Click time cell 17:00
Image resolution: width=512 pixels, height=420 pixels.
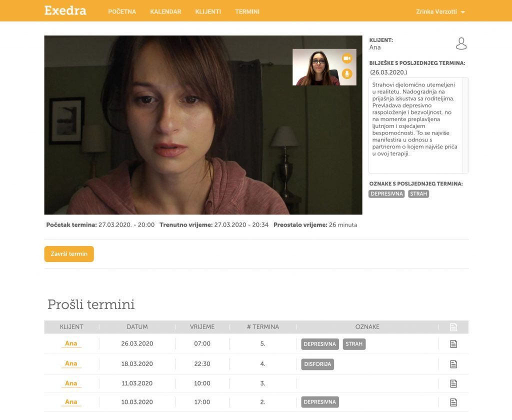[202, 402]
